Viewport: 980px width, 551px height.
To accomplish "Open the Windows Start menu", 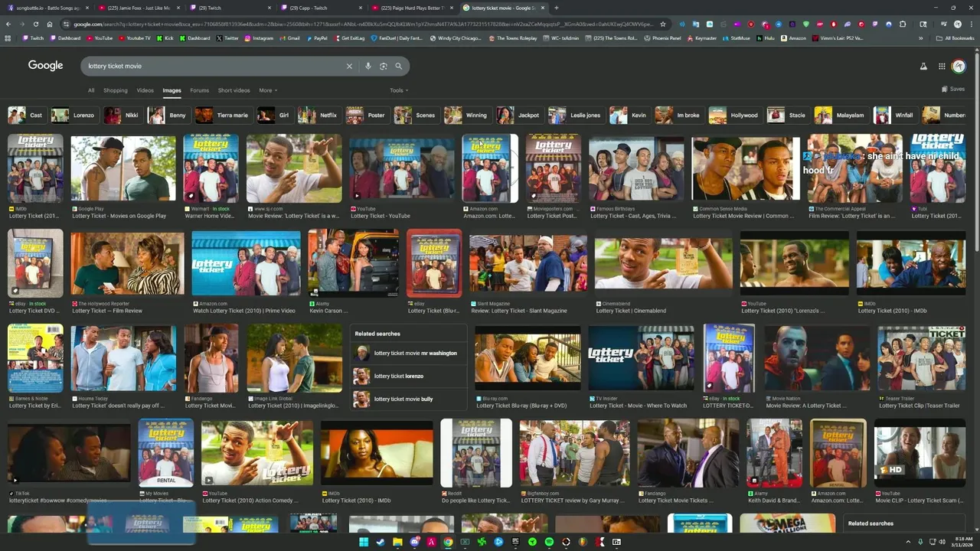I will pyautogui.click(x=364, y=542).
